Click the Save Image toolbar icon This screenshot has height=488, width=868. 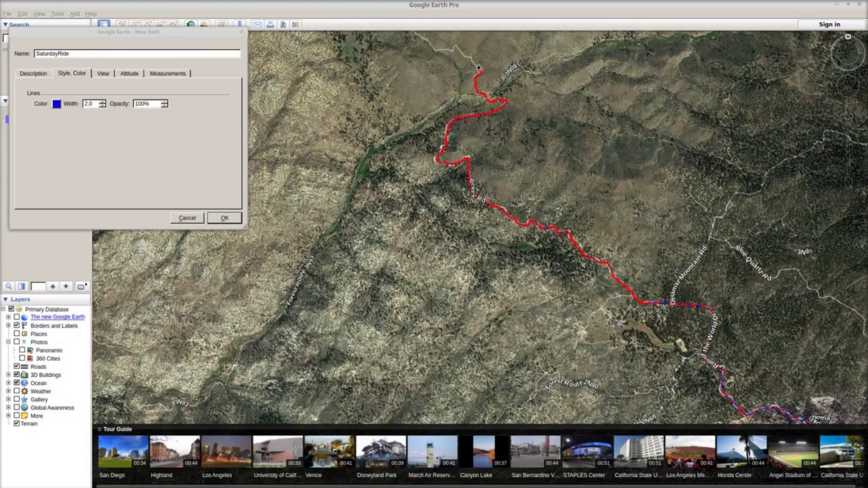(283, 24)
